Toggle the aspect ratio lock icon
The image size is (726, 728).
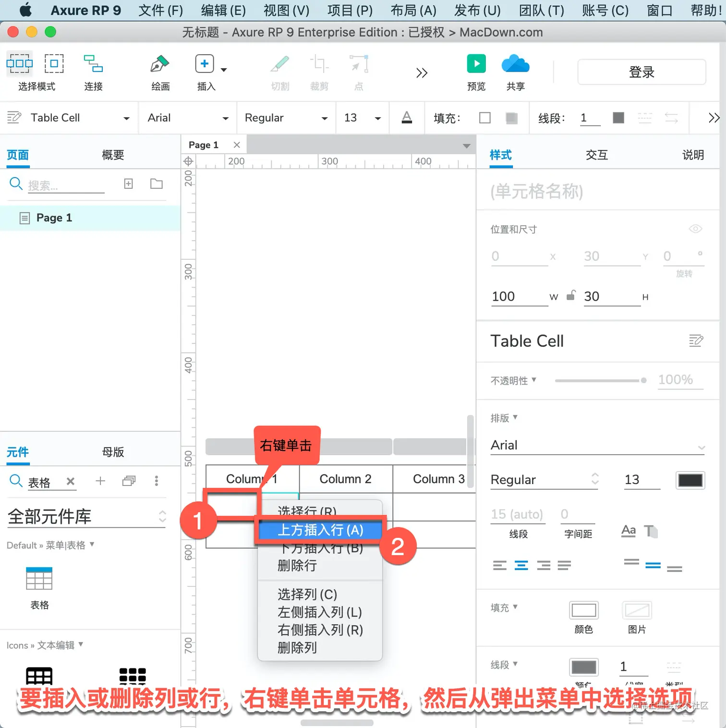pos(570,295)
